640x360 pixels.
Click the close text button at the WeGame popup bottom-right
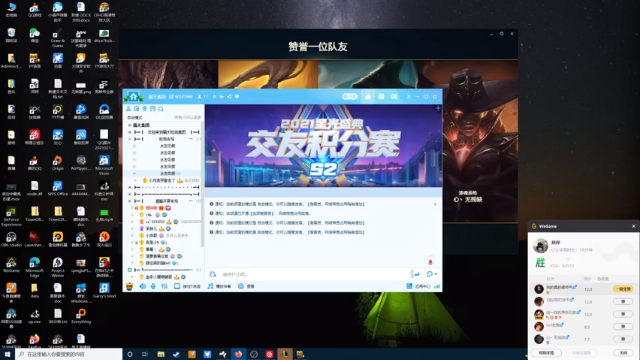click(623, 353)
